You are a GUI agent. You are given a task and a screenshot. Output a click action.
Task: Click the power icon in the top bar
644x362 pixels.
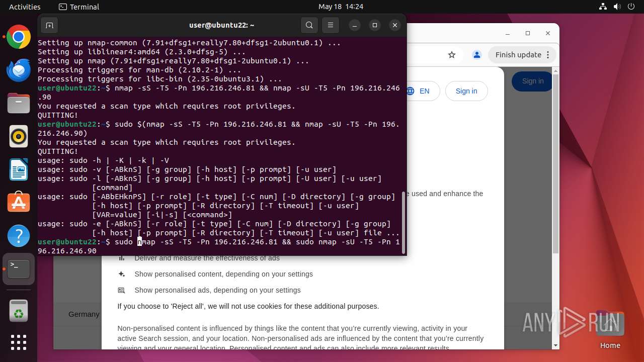(631, 7)
